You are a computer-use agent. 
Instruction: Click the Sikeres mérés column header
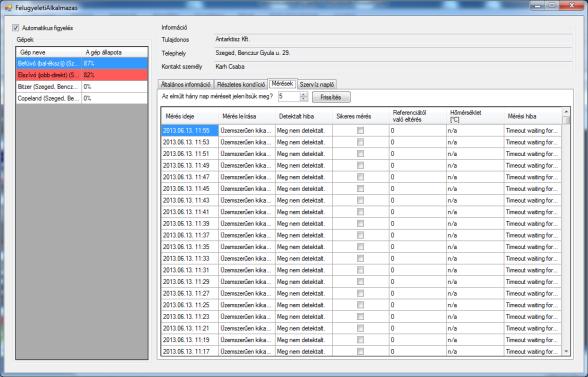point(361,116)
